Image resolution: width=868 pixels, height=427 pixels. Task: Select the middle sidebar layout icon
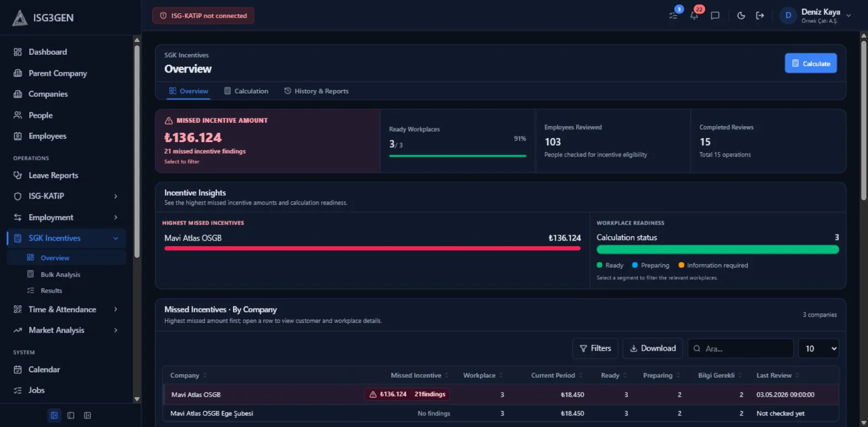click(71, 415)
